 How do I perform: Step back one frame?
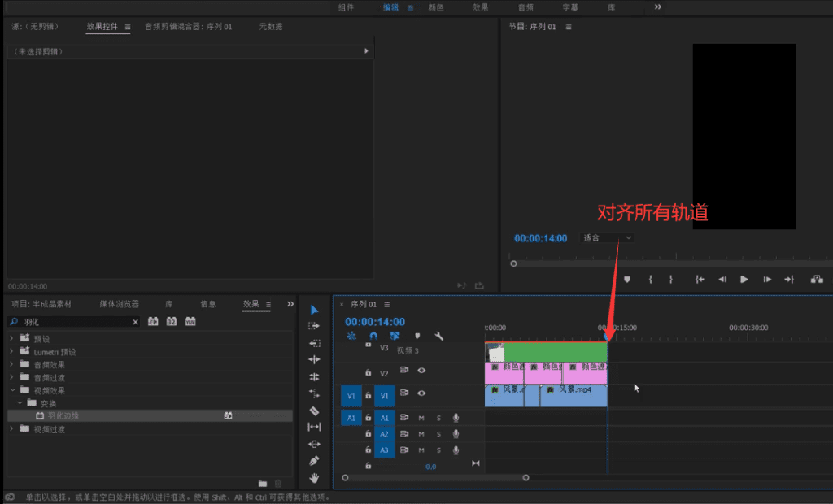[722, 280]
